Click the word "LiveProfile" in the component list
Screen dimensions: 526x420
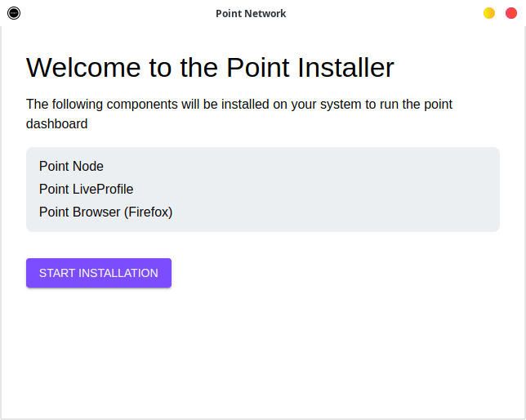tap(103, 190)
